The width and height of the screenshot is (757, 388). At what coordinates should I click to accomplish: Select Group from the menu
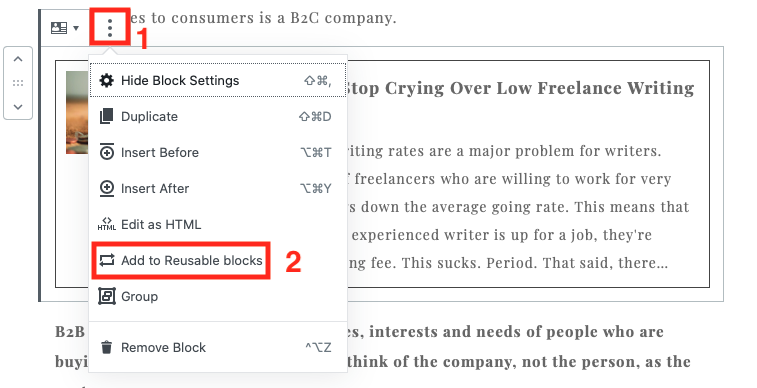pyautogui.click(x=218, y=296)
